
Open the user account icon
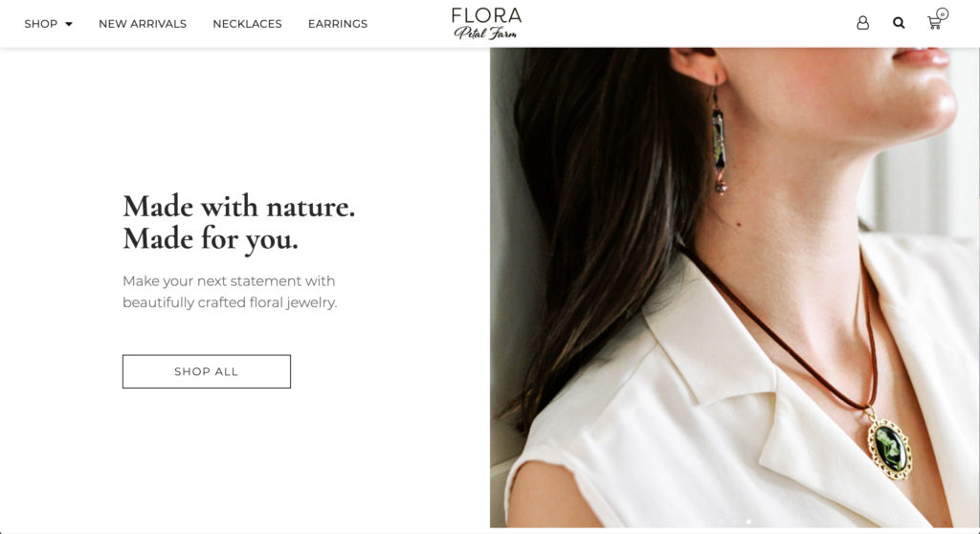point(862,23)
